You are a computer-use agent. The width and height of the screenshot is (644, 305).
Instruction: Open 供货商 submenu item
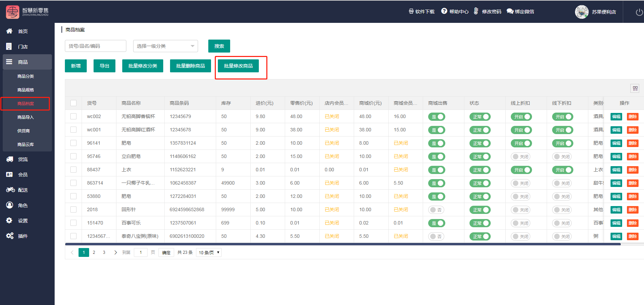tap(24, 131)
